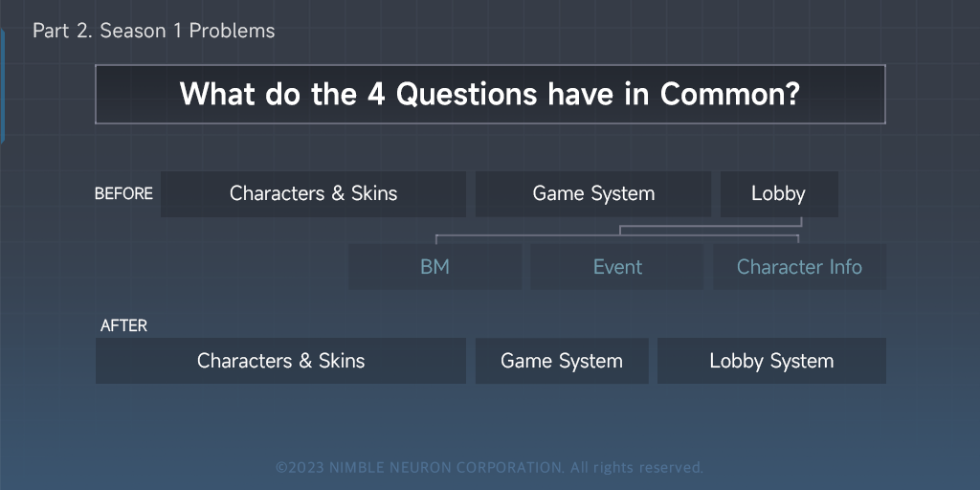This screenshot has height=490, width=980.
Task: Select the "What do the 4 Questions" title box
Action: coord(490,94)
